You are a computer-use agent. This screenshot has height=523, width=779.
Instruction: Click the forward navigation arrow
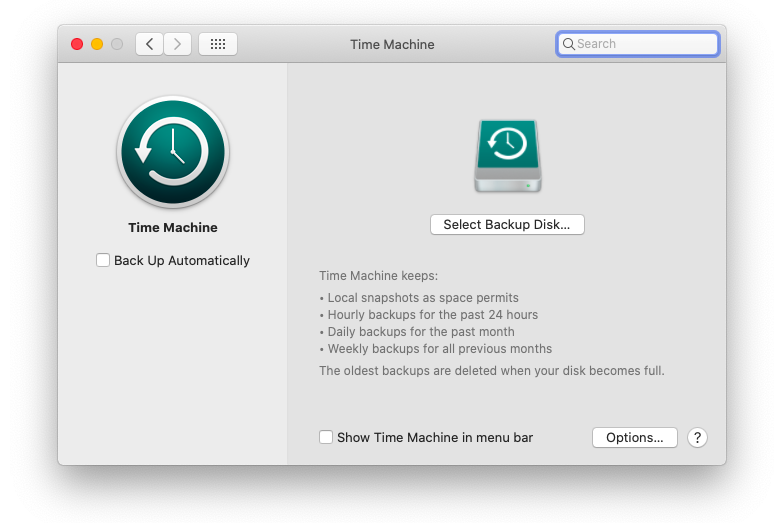pos(177,44)
